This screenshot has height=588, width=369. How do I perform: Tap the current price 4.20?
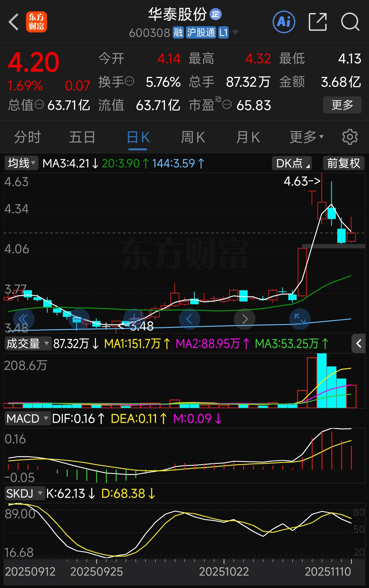pos(34,63)
